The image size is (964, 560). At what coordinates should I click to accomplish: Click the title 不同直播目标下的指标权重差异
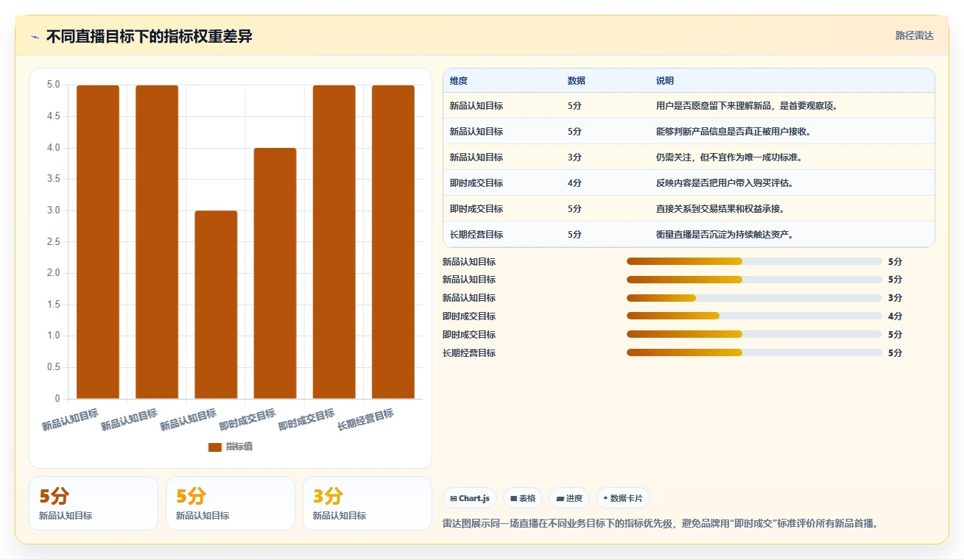[149, 37]
